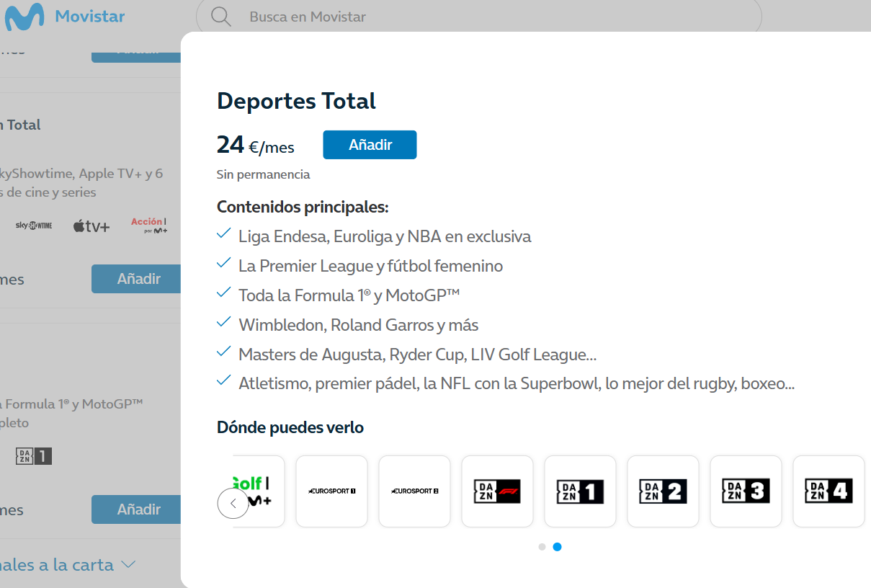This screenshot has height=588, width=871.
Task: Click the SkyShowtime logo in background
Action: [x=34, y=226]
